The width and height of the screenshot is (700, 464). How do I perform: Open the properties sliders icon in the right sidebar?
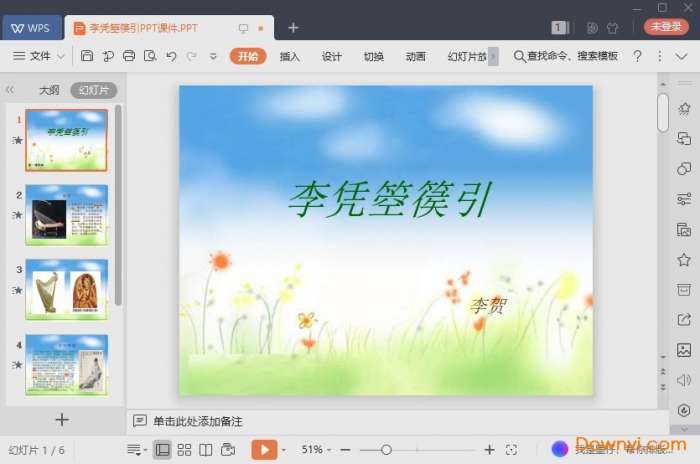point(684,199)
